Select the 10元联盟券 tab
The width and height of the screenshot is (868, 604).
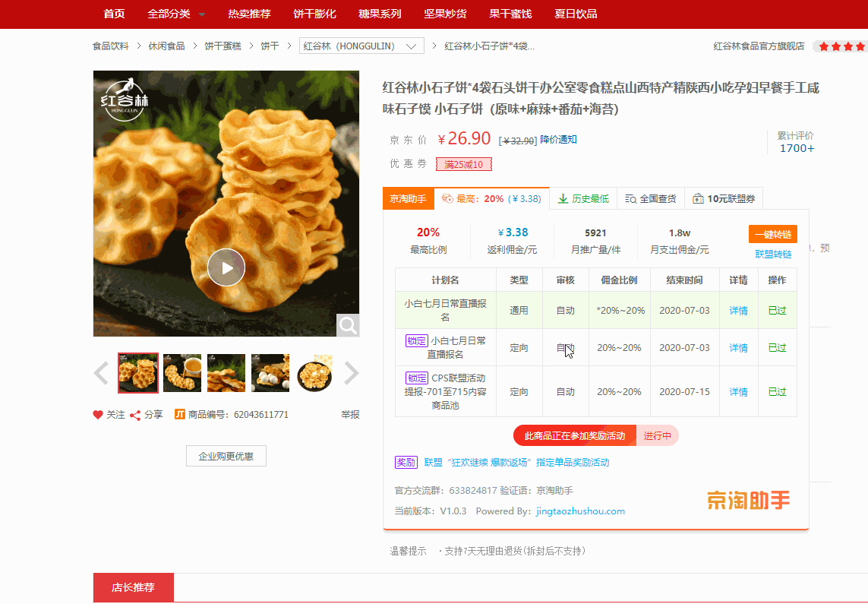724,199
